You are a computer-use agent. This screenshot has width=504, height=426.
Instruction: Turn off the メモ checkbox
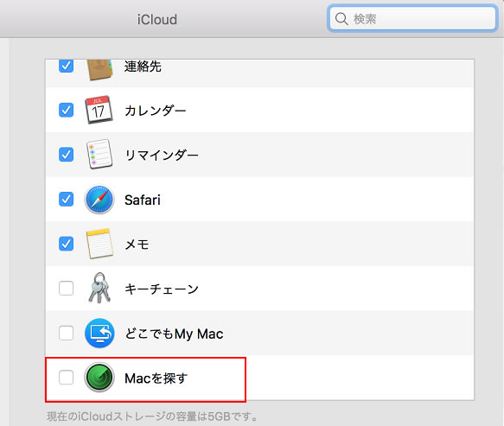67,244
